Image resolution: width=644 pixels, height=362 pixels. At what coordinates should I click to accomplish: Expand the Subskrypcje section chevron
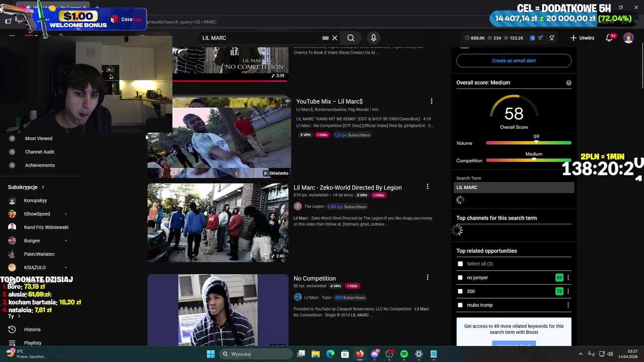(43, 187)
